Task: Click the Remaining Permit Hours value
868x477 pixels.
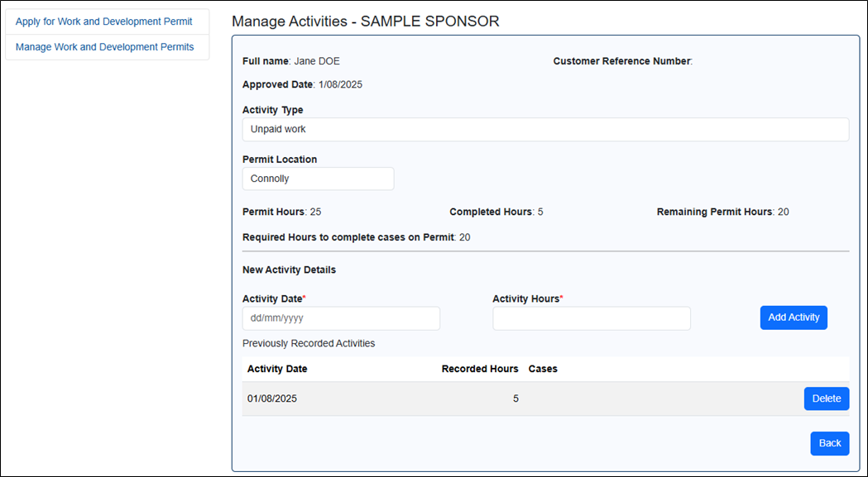Action: coord(783,212)
